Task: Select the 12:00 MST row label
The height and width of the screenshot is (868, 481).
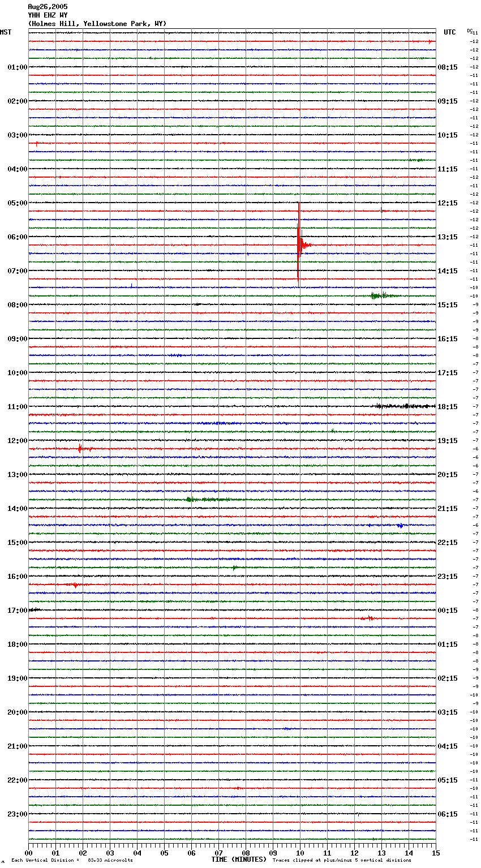Action: point(18,441)
